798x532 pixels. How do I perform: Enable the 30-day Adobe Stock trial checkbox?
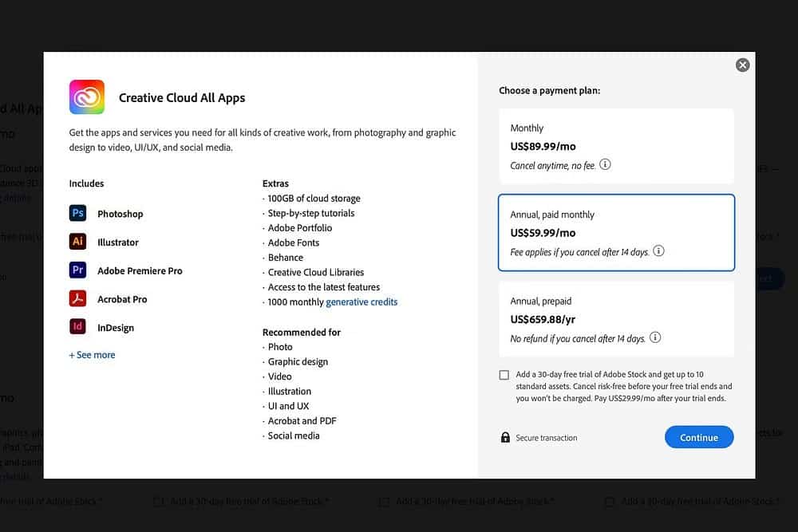pyautogui.click(x=504, y=375)
